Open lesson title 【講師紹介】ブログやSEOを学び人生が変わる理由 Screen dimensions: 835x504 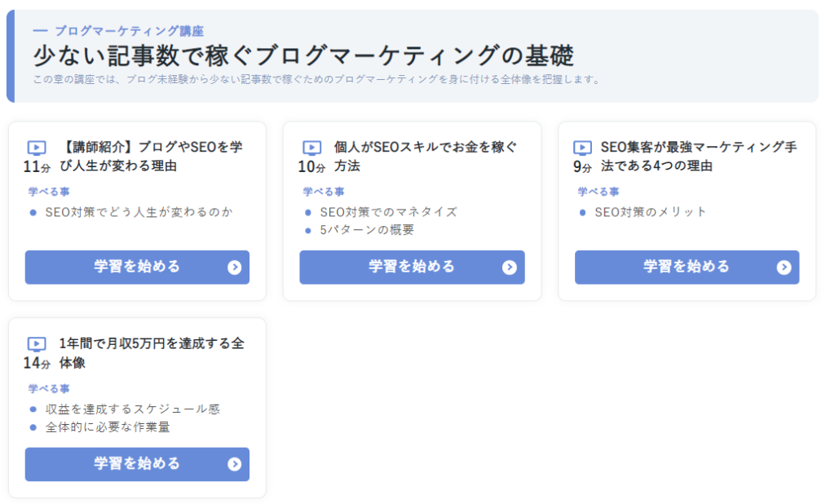click(152, 157)
